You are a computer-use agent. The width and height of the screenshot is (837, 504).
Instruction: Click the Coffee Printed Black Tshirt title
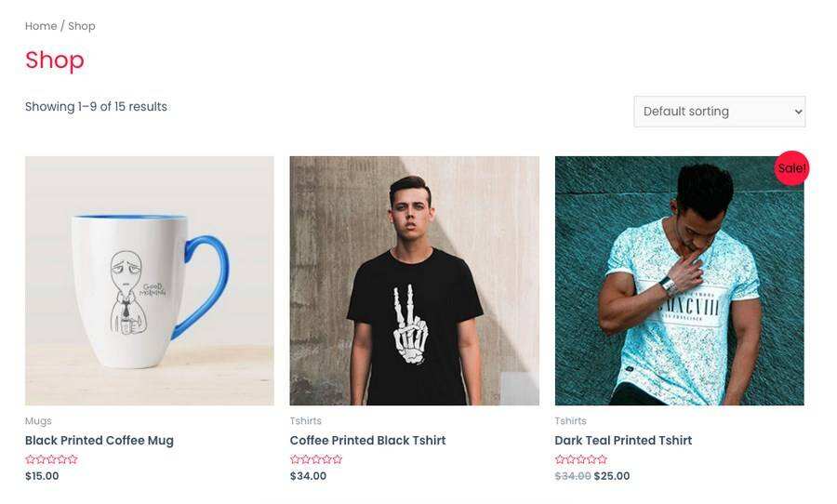tap(367, 441)
